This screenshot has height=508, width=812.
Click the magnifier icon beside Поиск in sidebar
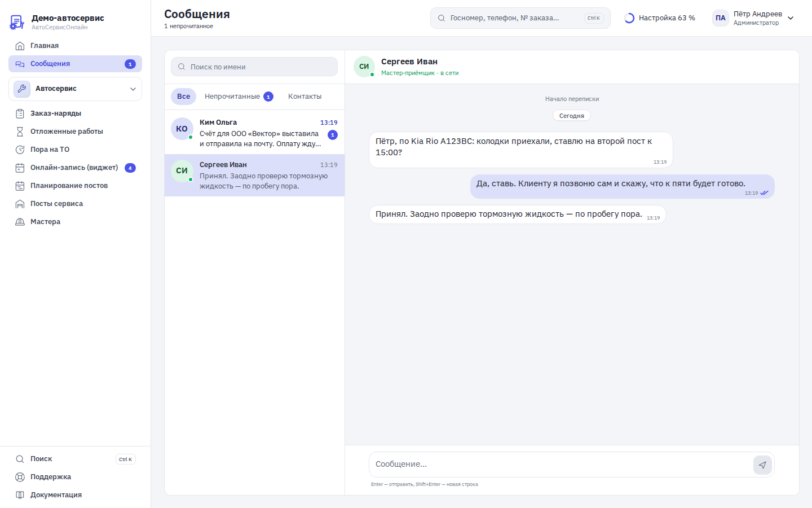point(20,459)
